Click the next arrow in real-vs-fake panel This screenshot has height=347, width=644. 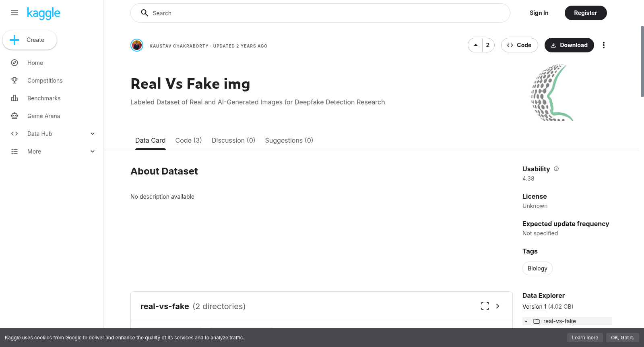[x=498, y=306]
